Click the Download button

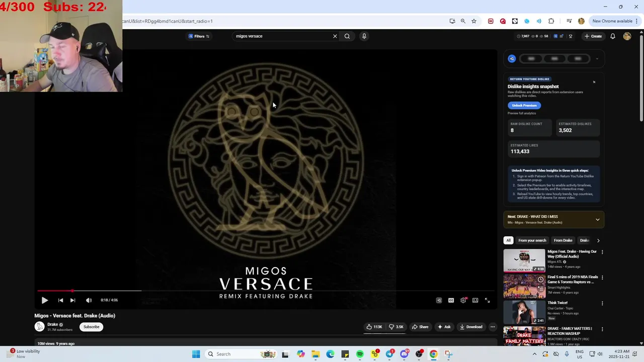click(471, 327)
